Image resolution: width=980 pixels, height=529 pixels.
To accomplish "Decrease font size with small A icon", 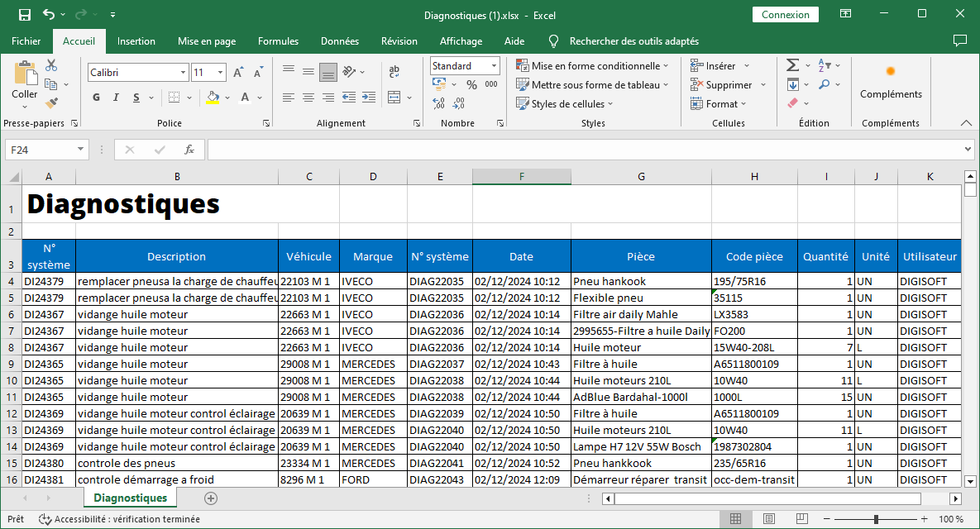I will pos(258,73).
